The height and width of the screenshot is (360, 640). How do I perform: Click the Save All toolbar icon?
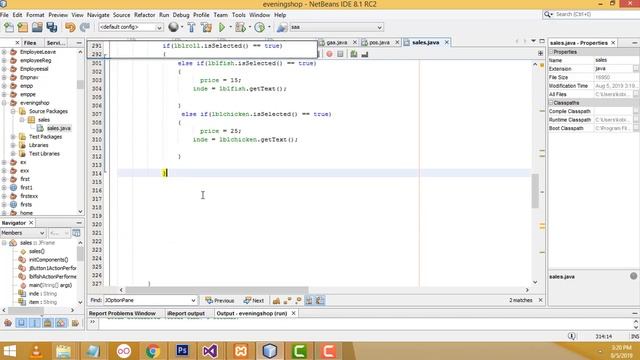click(x=52, y=27)
